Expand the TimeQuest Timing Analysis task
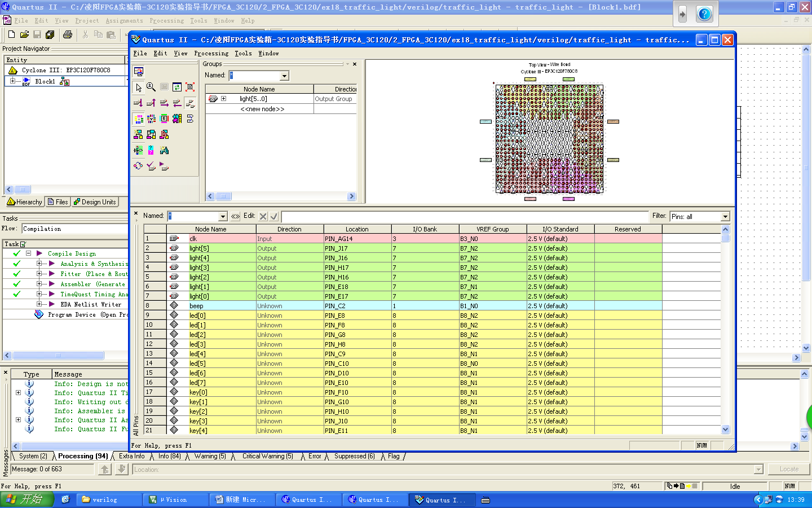812x508 pixels. 39,294
